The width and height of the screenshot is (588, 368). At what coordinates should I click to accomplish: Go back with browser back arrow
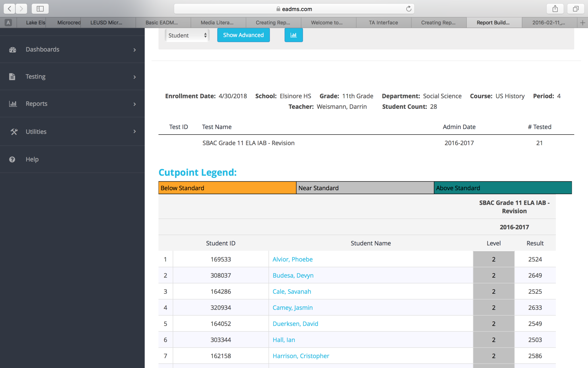(9, 9)
